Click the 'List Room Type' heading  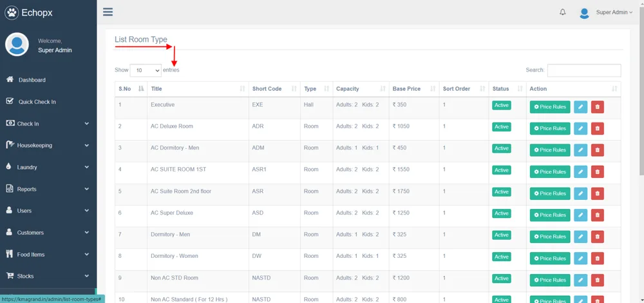[x=141, y=39]
